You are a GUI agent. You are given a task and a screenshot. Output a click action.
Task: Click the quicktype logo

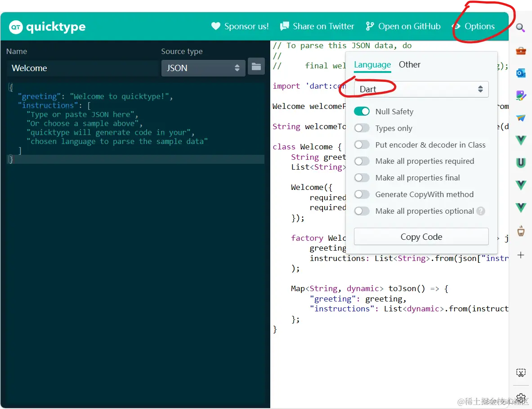click(x=47, y=27)
